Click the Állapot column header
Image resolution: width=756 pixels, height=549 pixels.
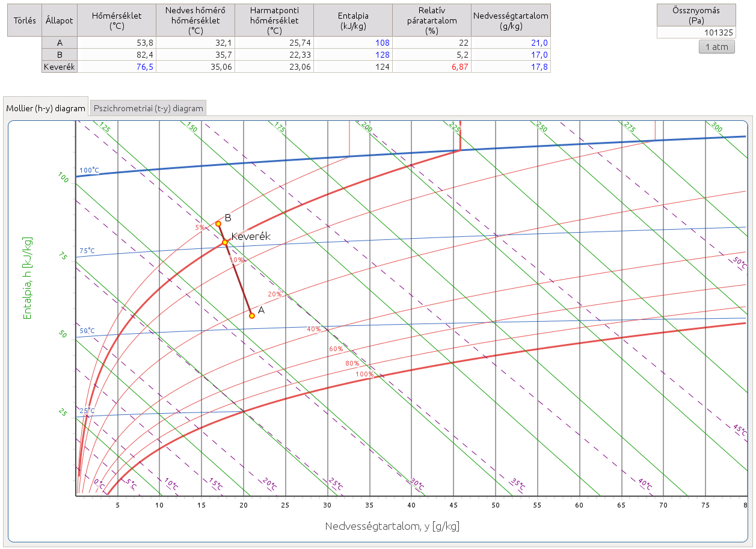tap(60, 20)
